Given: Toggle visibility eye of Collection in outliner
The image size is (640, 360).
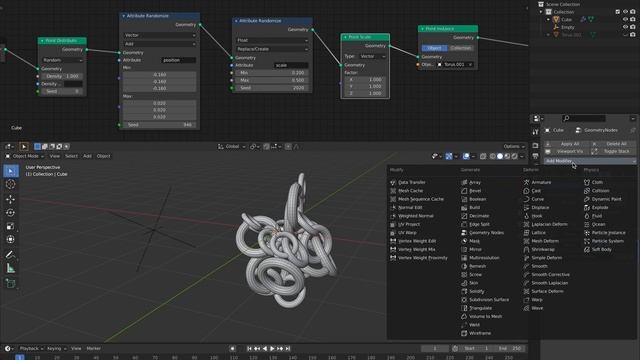Looking at the screenshot, I should coord(625,12).
